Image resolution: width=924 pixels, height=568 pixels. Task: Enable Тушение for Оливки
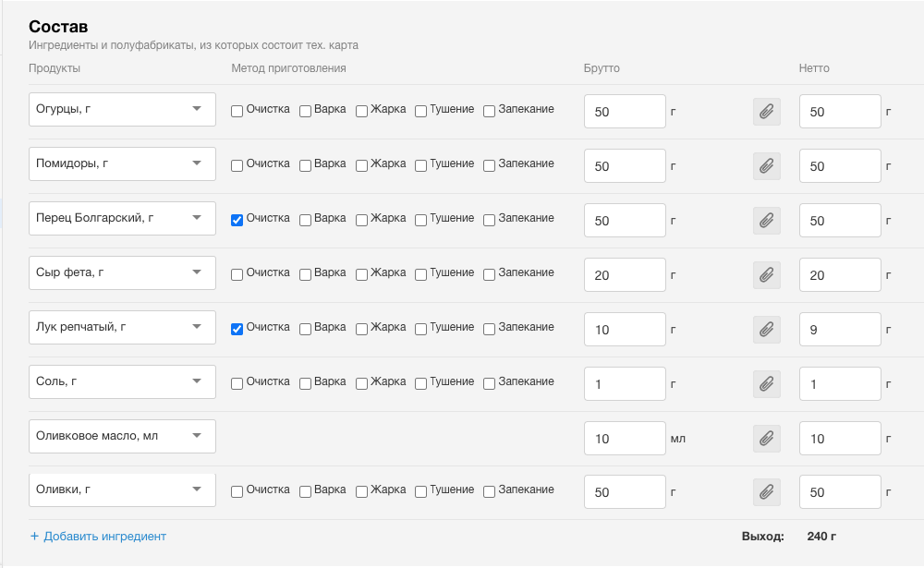coord(421,492)
